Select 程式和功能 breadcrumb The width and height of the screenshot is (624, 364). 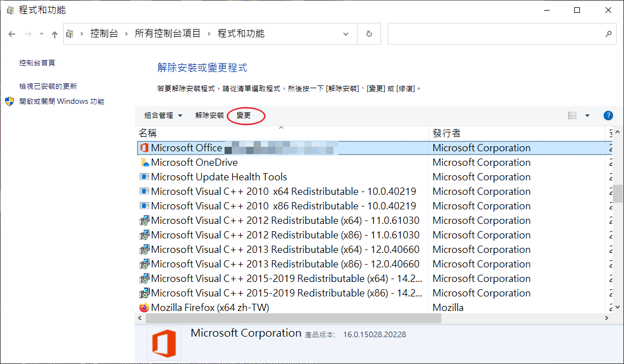point(241,33)
